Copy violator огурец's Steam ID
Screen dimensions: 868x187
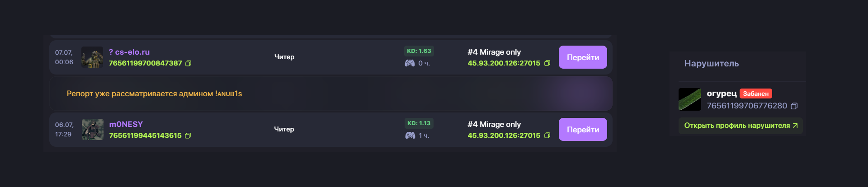794,106
